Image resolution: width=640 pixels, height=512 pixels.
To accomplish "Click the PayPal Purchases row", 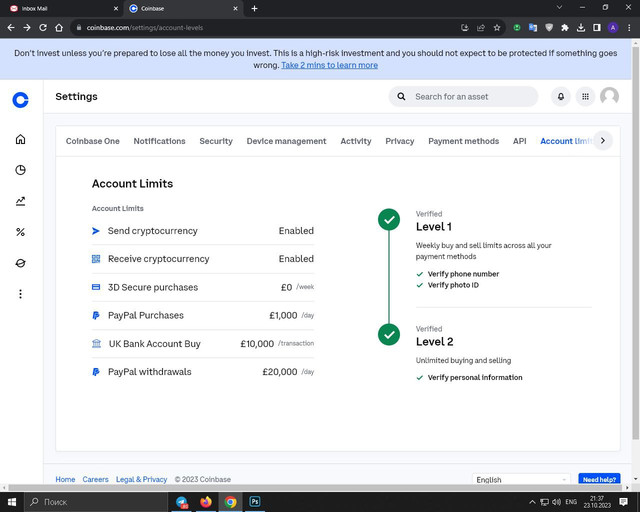I will (x=203, y=315).
